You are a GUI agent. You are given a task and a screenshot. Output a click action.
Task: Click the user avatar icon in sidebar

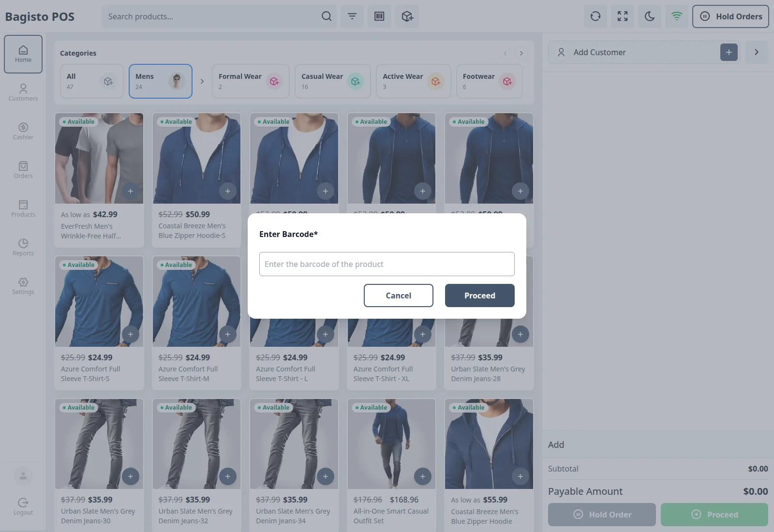(23, 476)
